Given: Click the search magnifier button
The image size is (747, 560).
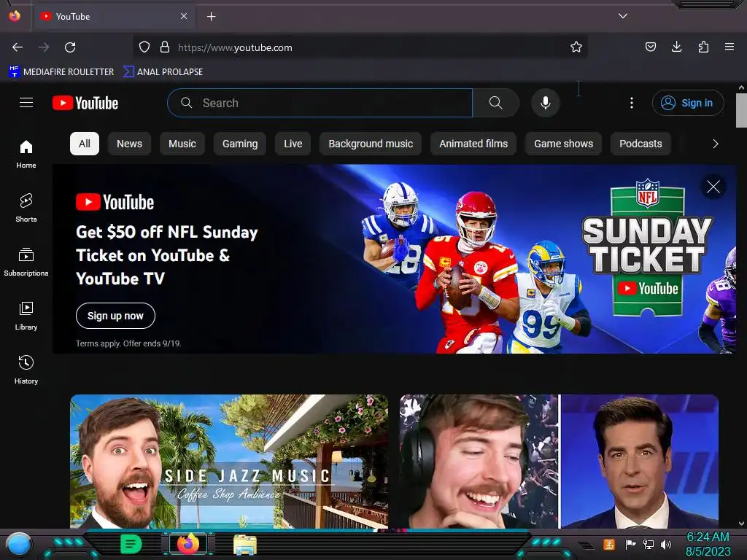Looking at the screenshot, I should pos(495,103).
